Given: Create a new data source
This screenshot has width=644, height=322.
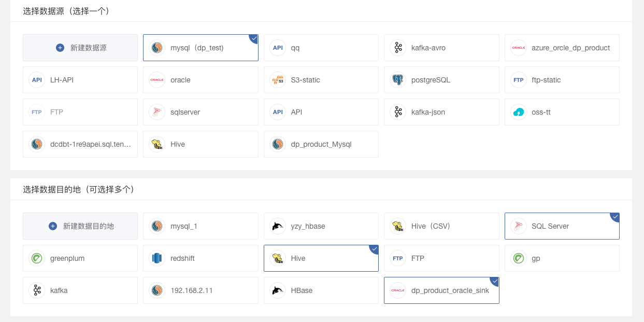Looking at the screenshot, I should click(80, 48).
